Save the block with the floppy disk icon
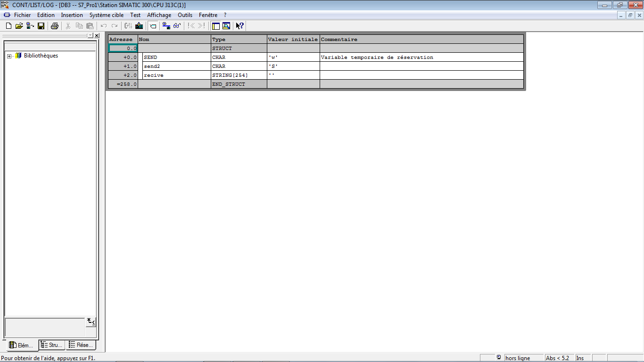Image resolution: width=644 pixels, height=362 pixels. (x=41, y=26)
